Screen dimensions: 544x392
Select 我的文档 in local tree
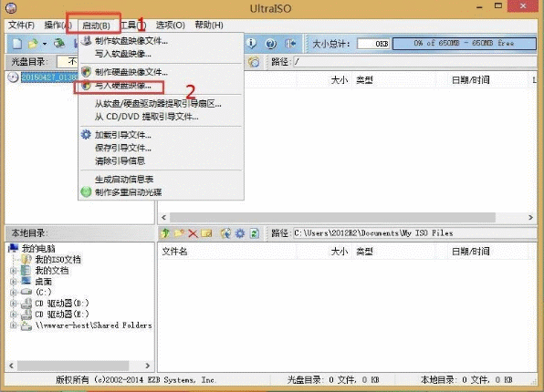(x=52, y=271)
